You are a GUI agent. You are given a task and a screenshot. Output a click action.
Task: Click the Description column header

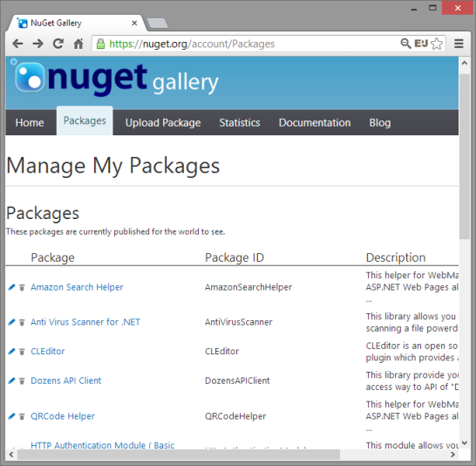(x=396, y=257)
